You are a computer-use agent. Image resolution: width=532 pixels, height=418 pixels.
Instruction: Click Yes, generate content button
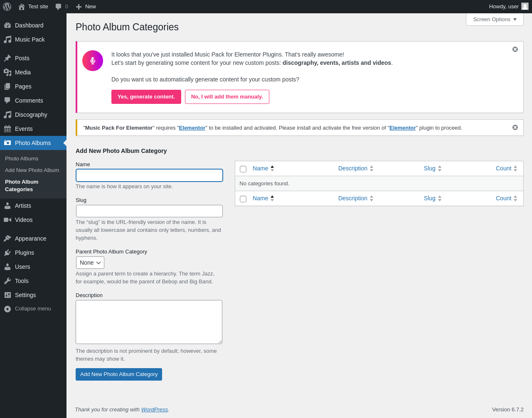(x=146, y=97)
